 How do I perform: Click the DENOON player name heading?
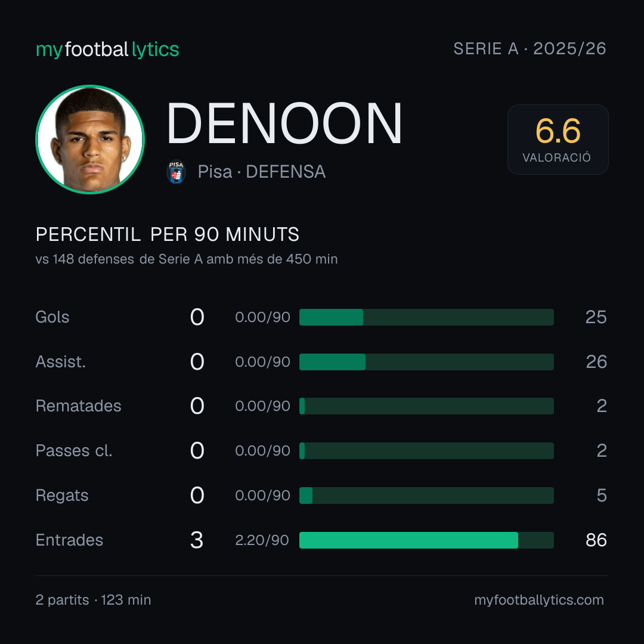click(x=284, y=123)
